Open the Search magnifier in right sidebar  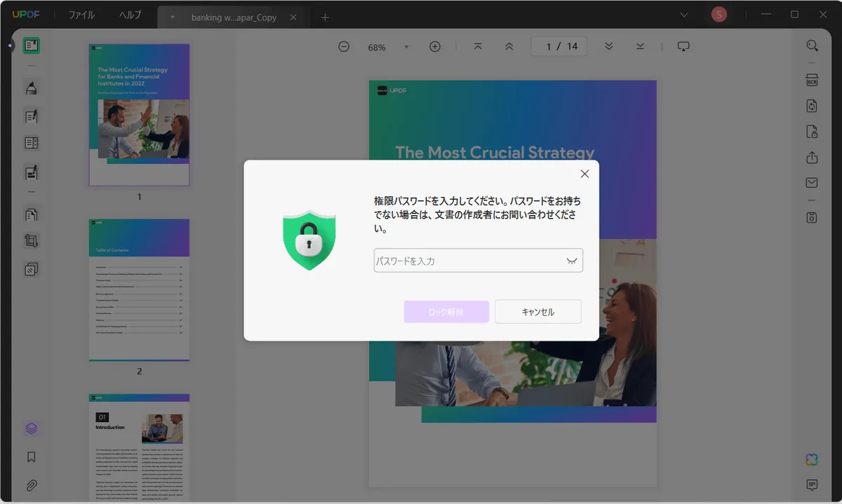(x=812, y=46)
